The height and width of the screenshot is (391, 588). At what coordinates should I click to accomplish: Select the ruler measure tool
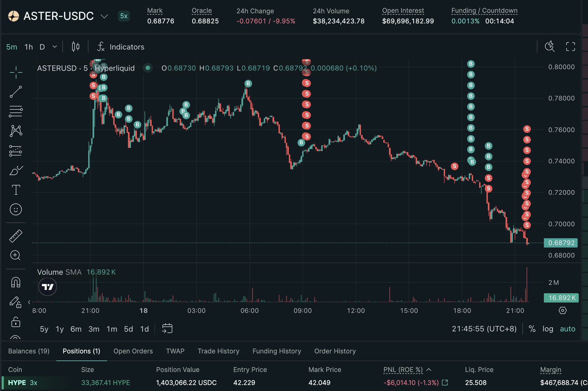pyautogui.click(x=16, y=236)
